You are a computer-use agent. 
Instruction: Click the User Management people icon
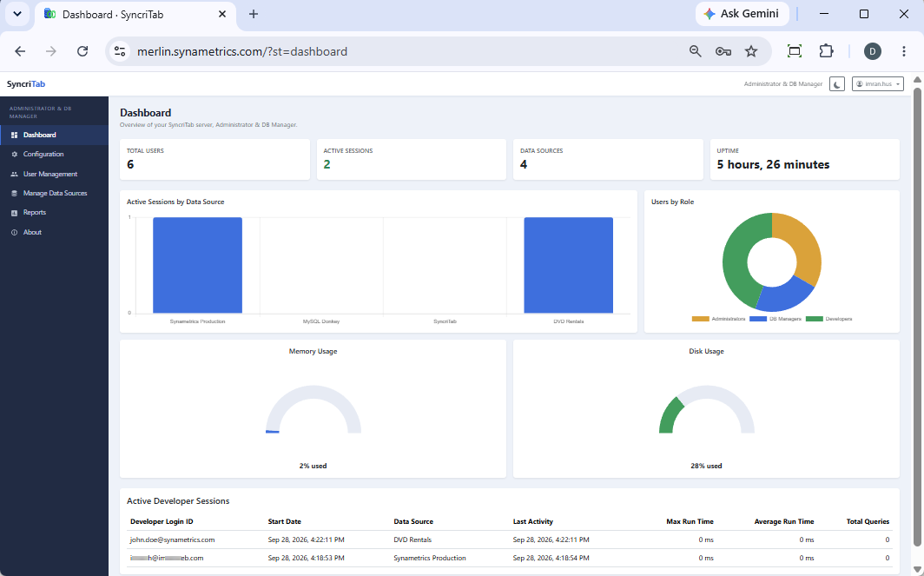coord(15,174)
